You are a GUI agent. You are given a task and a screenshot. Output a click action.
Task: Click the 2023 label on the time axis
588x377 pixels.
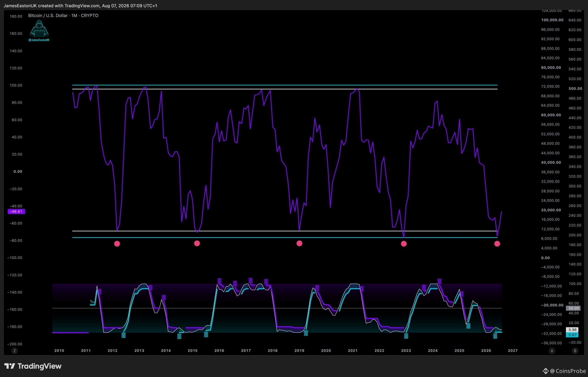(x=406, y=351)
